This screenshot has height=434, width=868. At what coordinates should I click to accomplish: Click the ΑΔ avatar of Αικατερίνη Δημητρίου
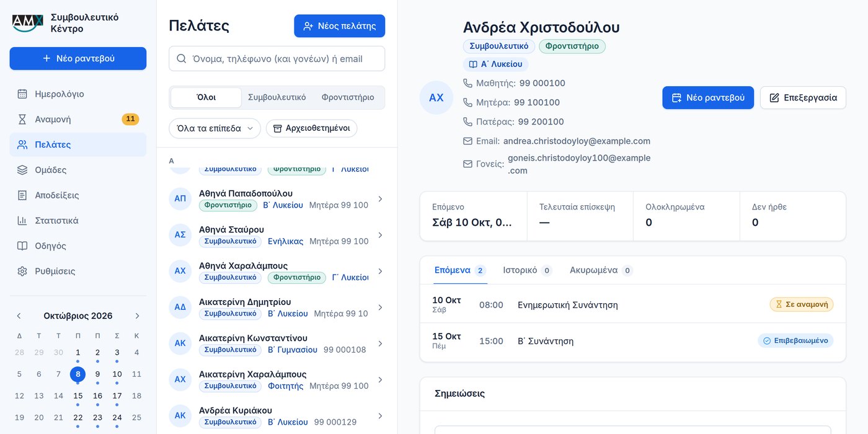(180, 308)
